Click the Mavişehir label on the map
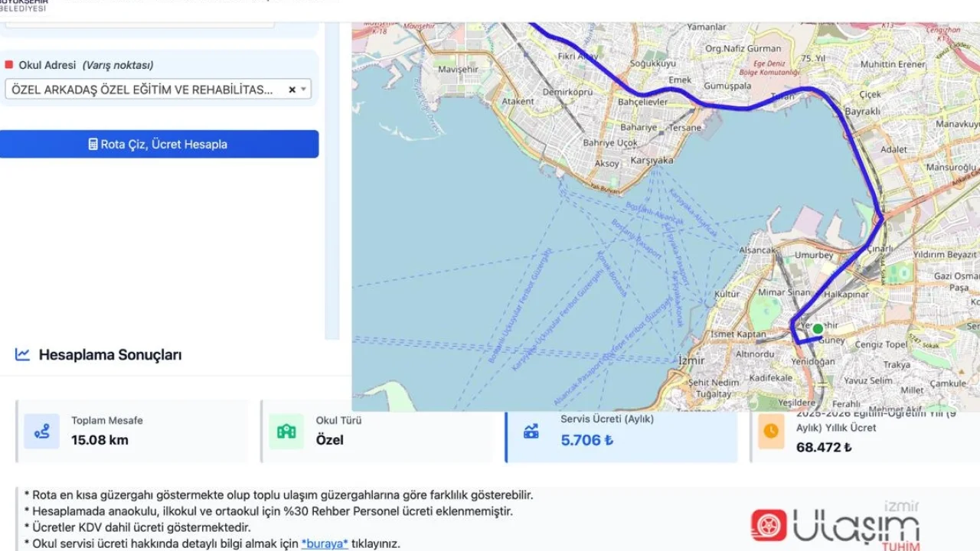The width and height of the screenshot is (980, 551). tap(458, 69)
